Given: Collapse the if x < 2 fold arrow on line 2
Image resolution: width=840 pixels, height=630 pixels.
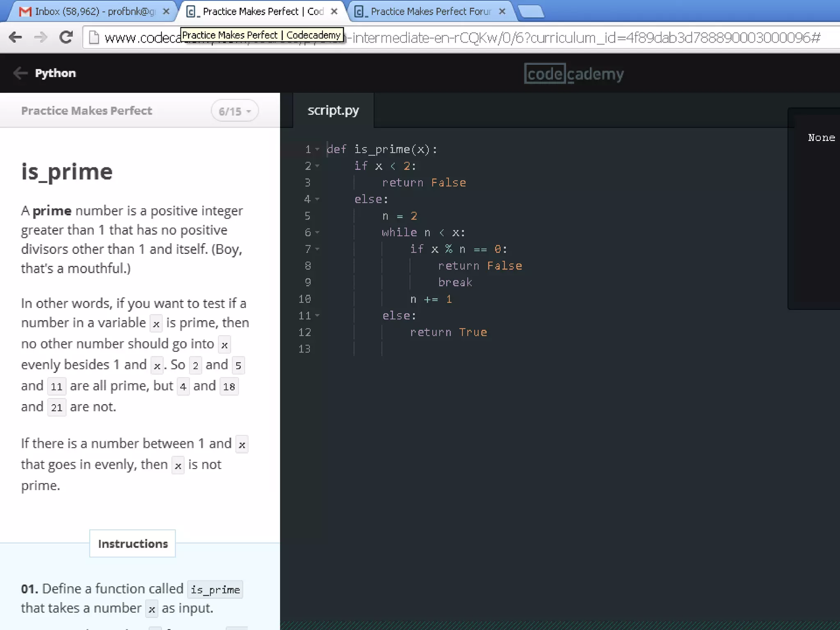Looking at the screenshot, I should (x=317, y=166).
